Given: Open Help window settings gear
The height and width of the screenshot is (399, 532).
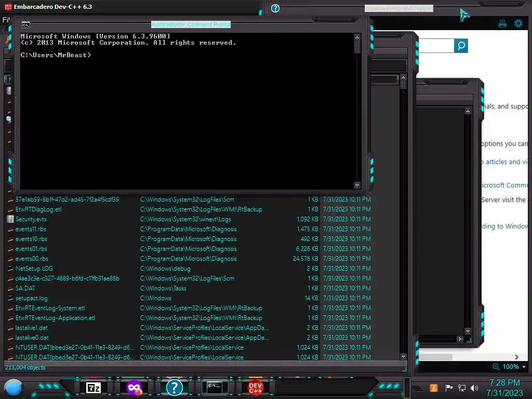Looking at the screenshot, I should [x=518, y=23].
